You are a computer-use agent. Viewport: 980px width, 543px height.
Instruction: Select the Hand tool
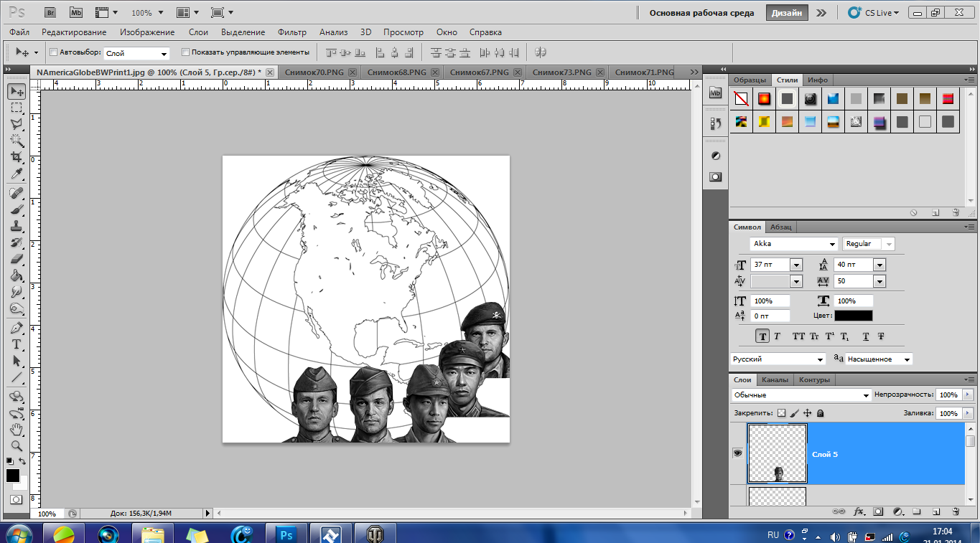pyautogui.click(x=17, y=430)
